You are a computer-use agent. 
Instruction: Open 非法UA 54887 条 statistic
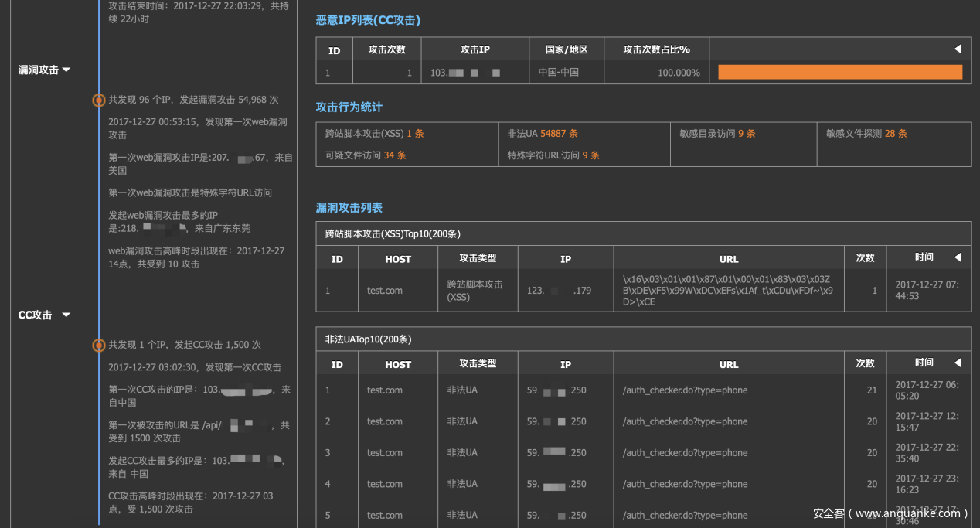[x=542, y=134]
